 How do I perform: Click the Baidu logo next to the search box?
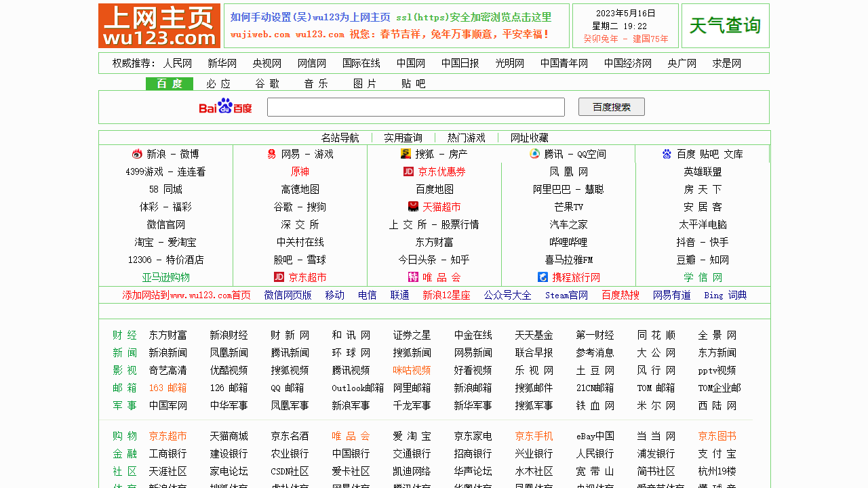pos(224,106)
